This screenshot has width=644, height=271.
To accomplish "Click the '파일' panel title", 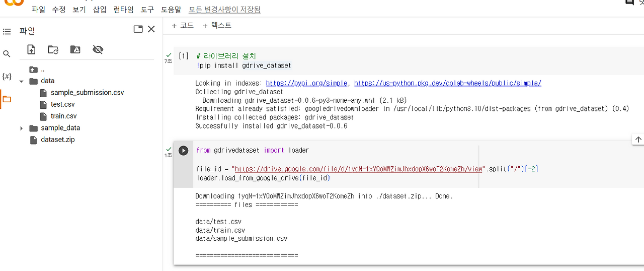I will [x=27, y=31].
